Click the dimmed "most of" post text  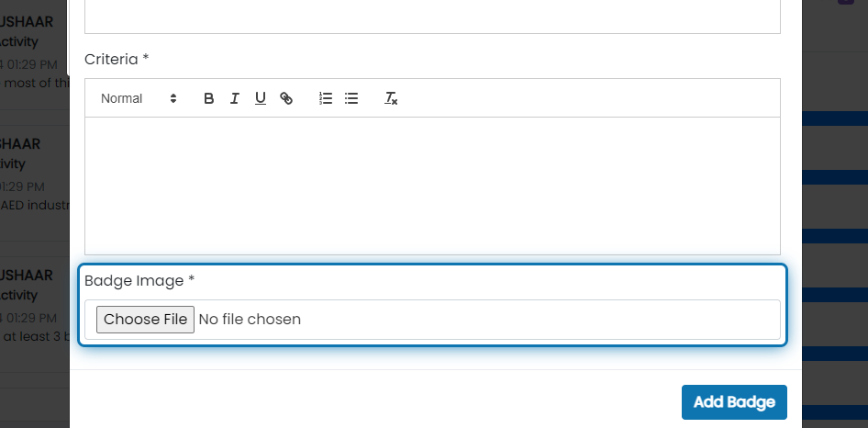(x=34, y=84)
